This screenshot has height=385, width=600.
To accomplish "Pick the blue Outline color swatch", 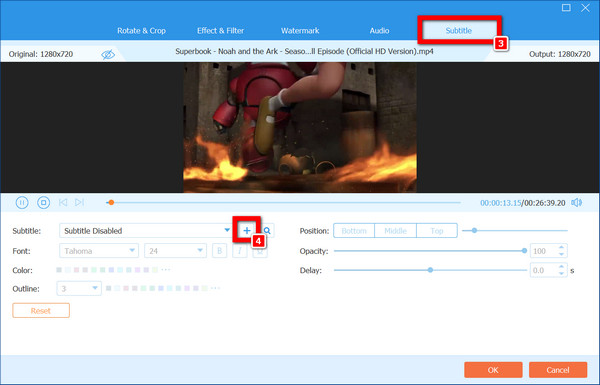I will coord(161,288).
